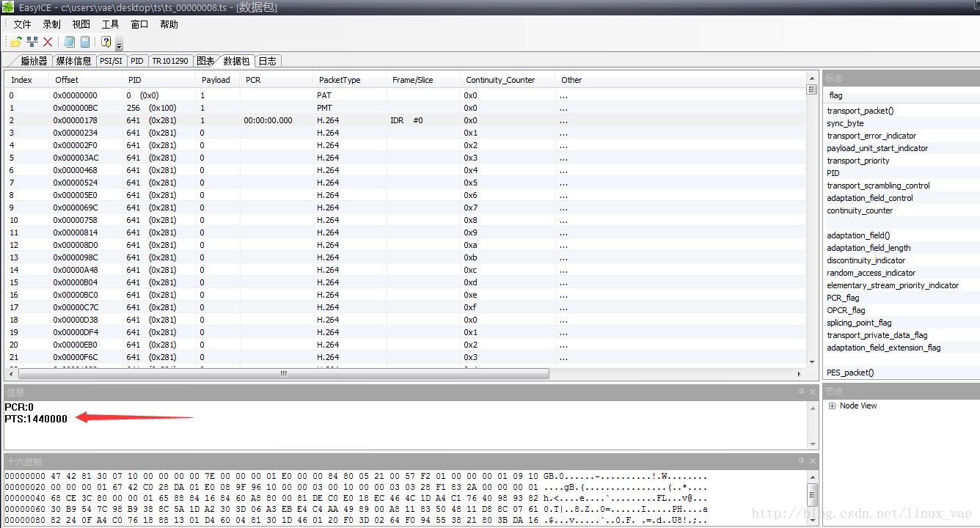Image resolution: width=980 pixels, height=528 pixels.
Task: Click the PacketType column header
Action: tap(350, 80)
